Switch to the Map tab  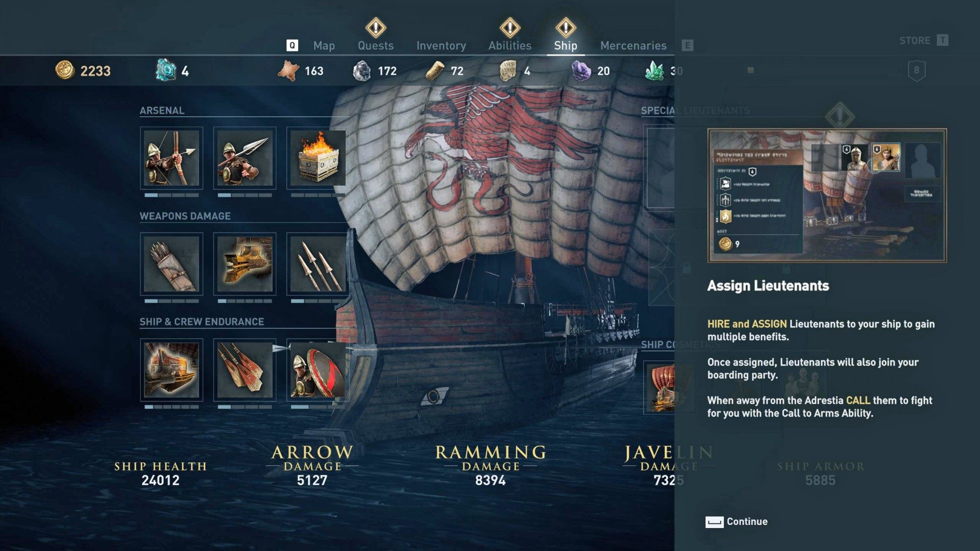click(x=324, y=45)
